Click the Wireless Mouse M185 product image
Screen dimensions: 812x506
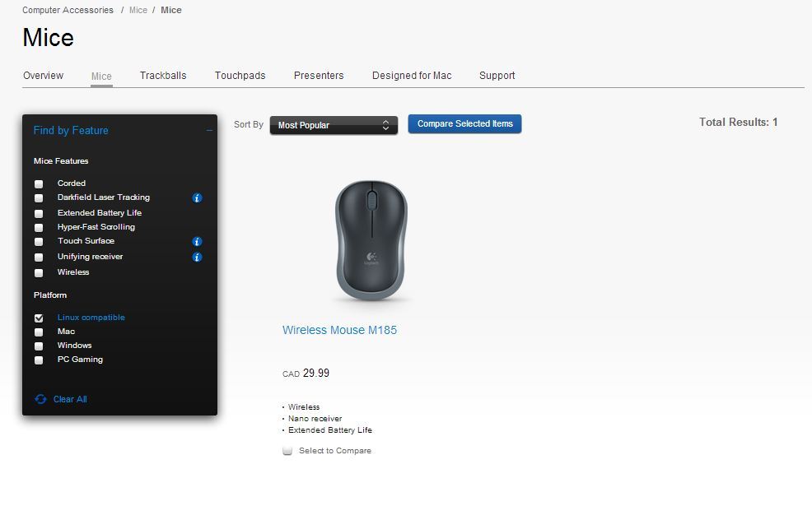click(x=371, y=239)
